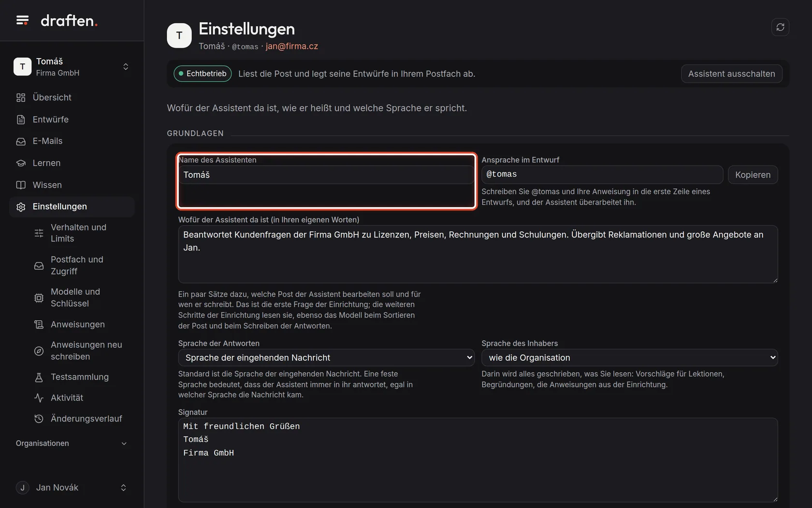Viewport: 812px width, 508px height.
Task: Click the Ansprache im Entwurf @tomas field
Action: pos(602,175)
